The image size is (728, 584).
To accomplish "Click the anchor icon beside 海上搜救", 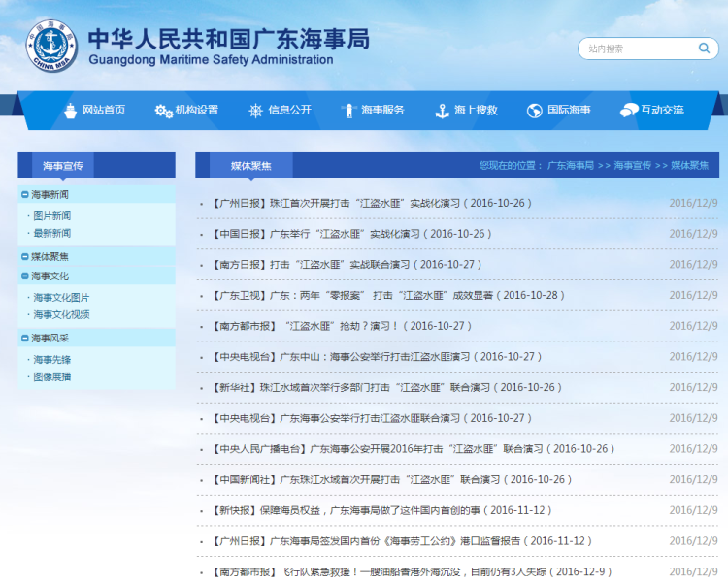I will point(442,111).
